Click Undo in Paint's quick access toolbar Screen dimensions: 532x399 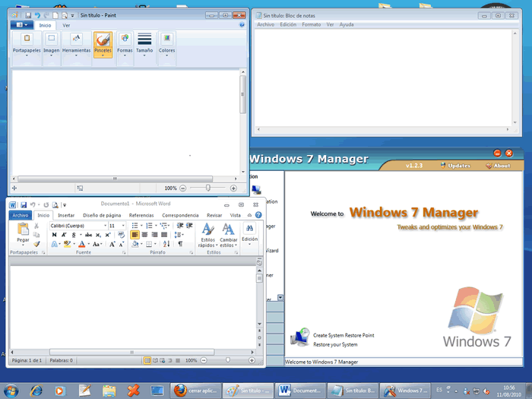point(37,15)
